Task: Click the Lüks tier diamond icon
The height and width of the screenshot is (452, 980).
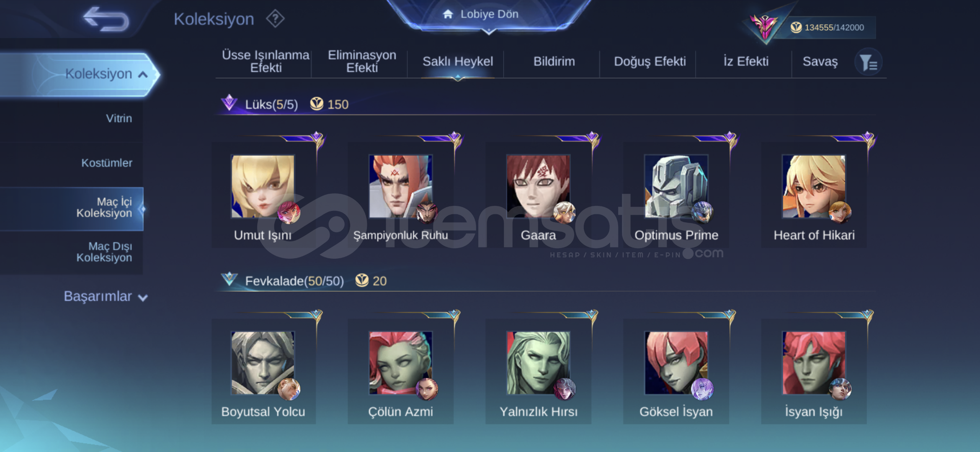Action: click(229, 103)
